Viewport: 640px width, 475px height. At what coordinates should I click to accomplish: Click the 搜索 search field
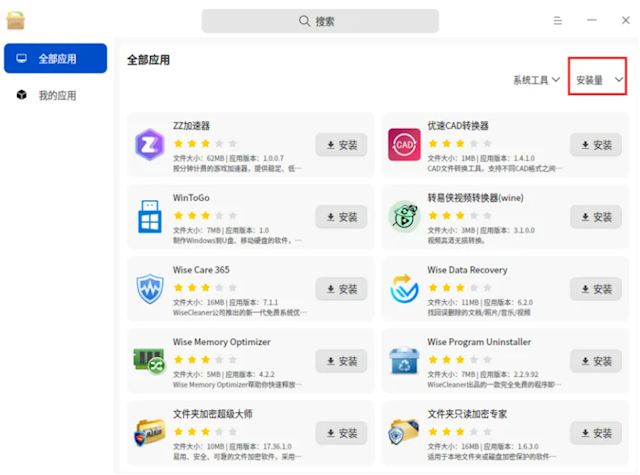(320, 21)
